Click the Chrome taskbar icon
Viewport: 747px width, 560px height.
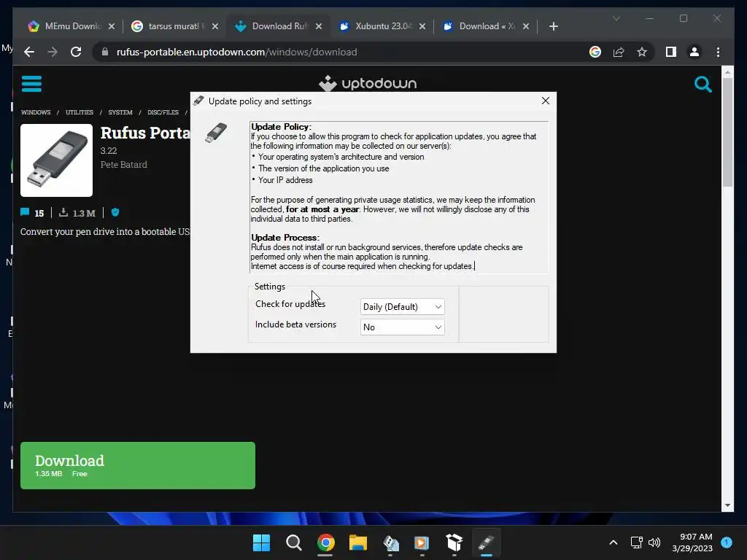(x=325, y=542)
